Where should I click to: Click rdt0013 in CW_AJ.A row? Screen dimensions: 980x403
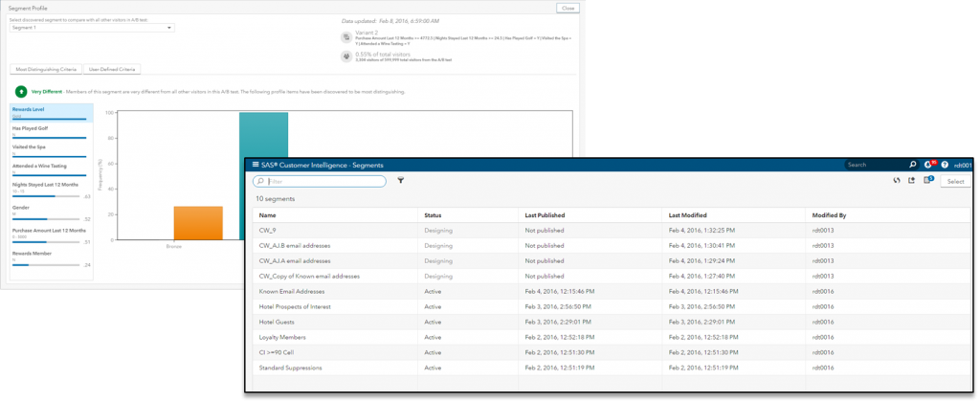pos(822,260)
